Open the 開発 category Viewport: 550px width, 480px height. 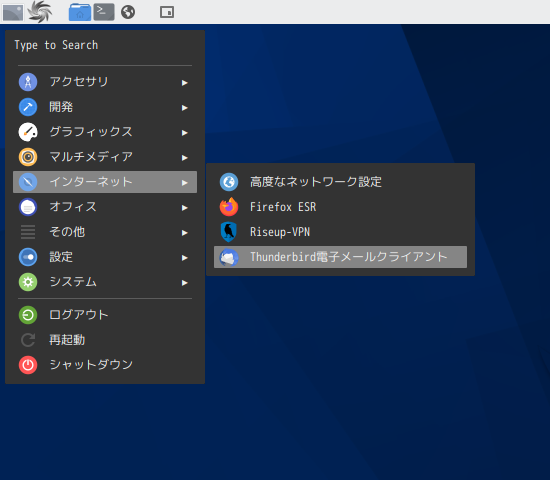click(105, 107)
